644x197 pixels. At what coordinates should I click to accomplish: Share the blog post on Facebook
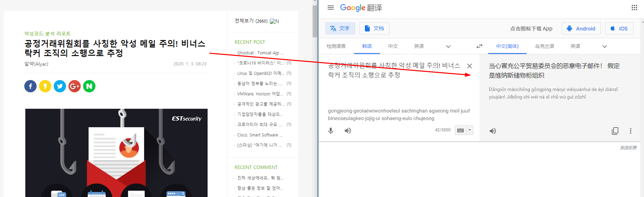[30, 86]
